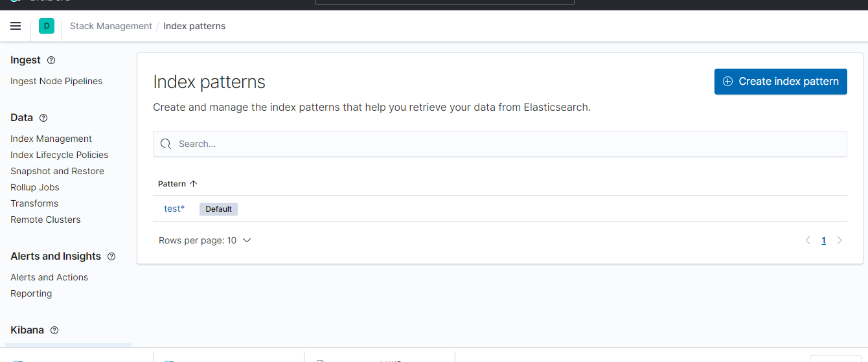Click Stack Management breadcrumb
This screenshot has width=868, height=362.
111,26
